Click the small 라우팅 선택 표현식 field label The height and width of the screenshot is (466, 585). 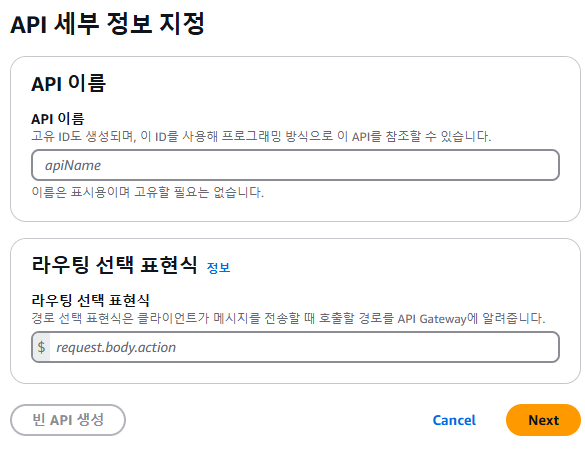tap(90, 300)
